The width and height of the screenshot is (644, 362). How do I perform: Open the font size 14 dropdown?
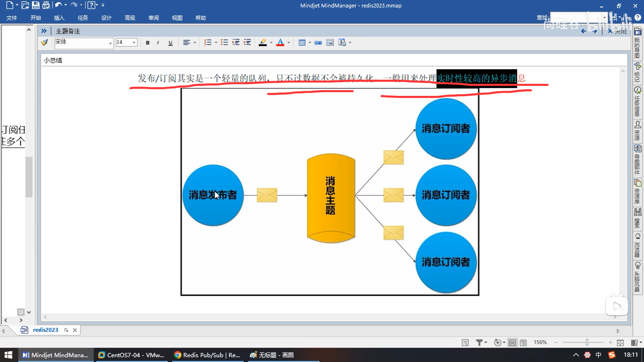coord(134,43)
